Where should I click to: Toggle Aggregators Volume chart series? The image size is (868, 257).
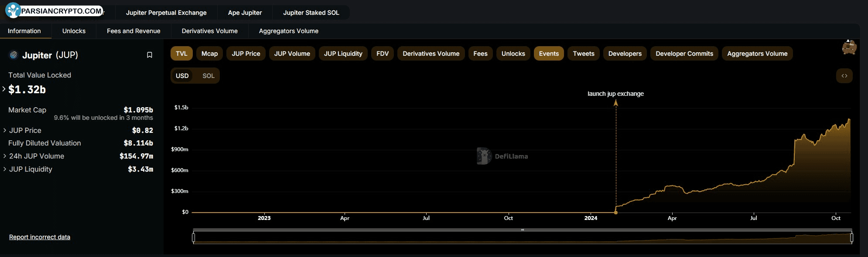757,54
